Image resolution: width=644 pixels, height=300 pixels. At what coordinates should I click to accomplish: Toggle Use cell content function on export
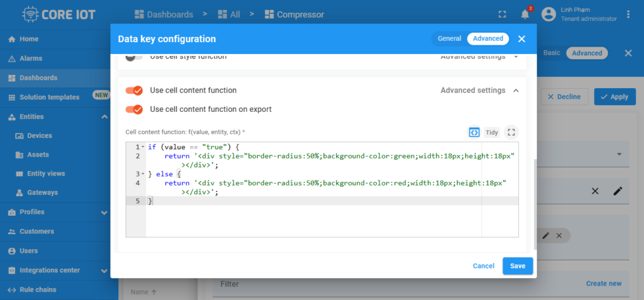tap(134, 109)
